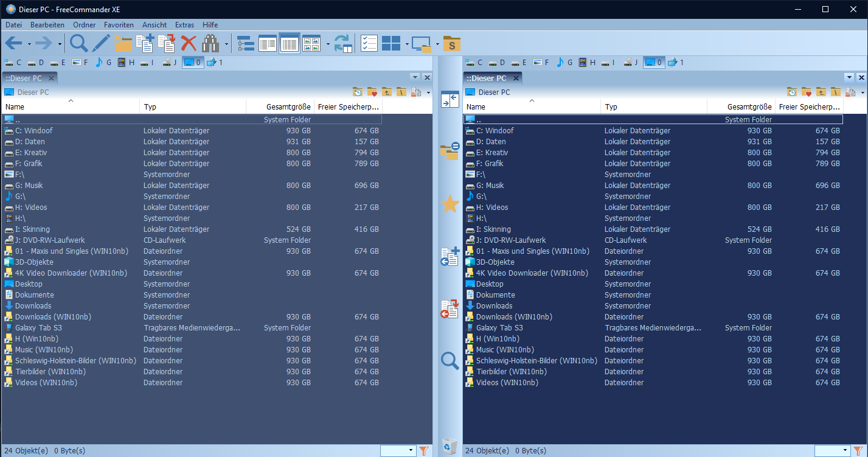Click the blue back navigation arrow
Screen dimensions: 868x457
point(13,43)
